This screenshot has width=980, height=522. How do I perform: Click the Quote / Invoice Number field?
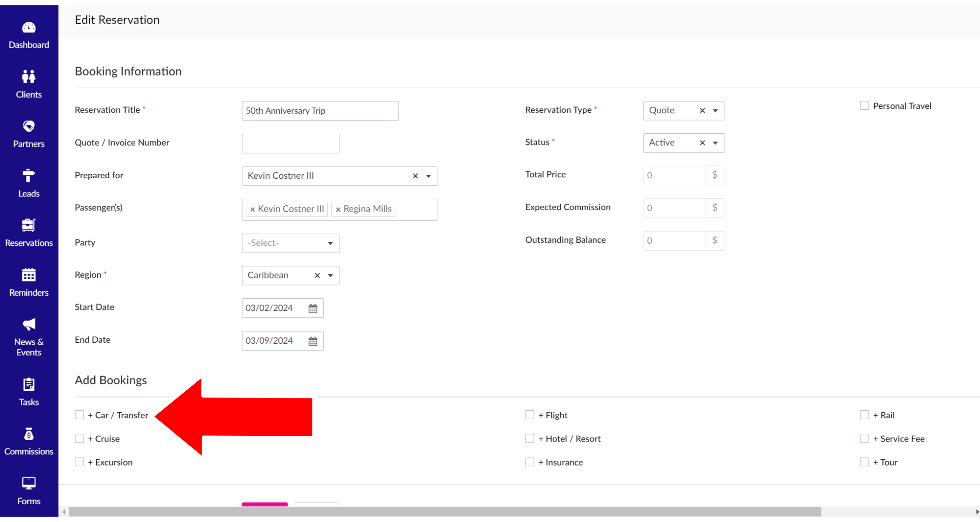tap(291, 144)
